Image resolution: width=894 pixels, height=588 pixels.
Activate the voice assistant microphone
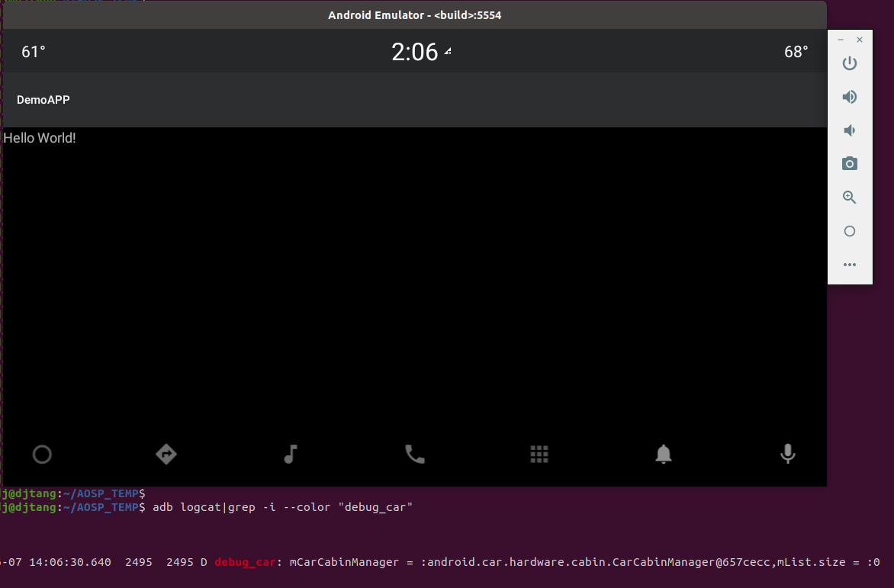(x=787, y=454)
